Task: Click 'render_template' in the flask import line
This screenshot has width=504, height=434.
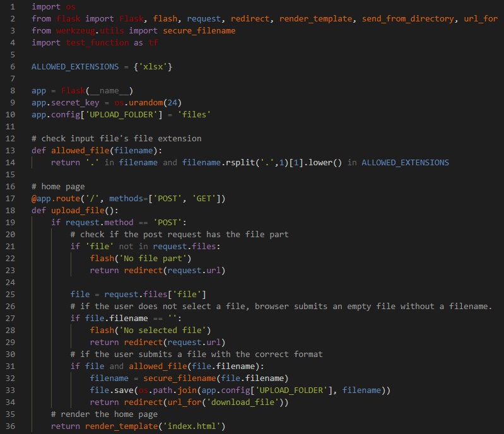Action: click(315, 19)
